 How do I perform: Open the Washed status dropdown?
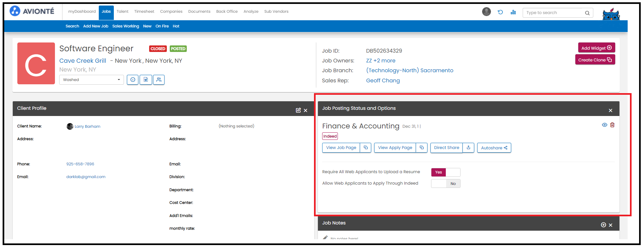tap(91, 80)
